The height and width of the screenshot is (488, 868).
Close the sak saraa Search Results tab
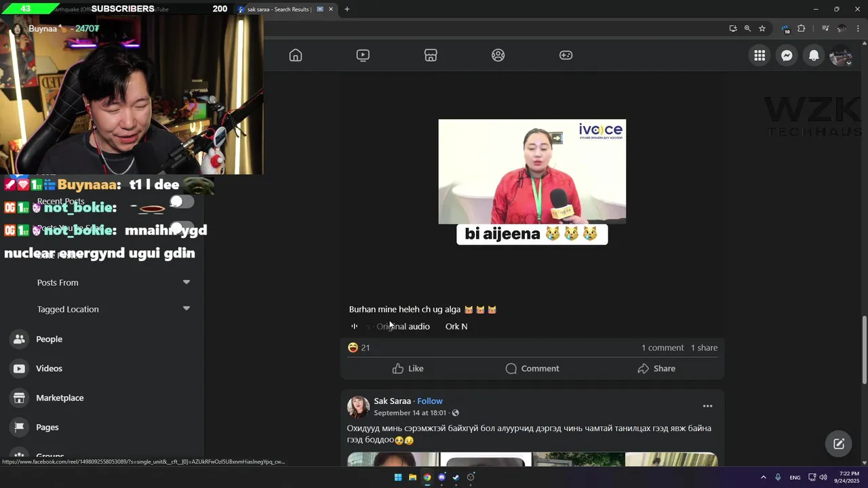coord(331,9)
